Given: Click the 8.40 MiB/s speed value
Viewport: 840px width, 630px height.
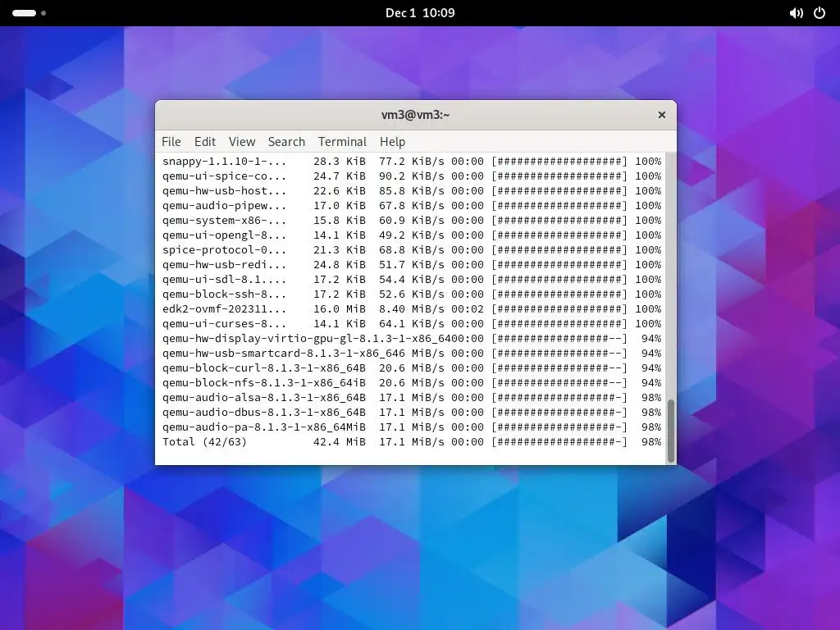Looking at the screenshot, I should (412, 309).
